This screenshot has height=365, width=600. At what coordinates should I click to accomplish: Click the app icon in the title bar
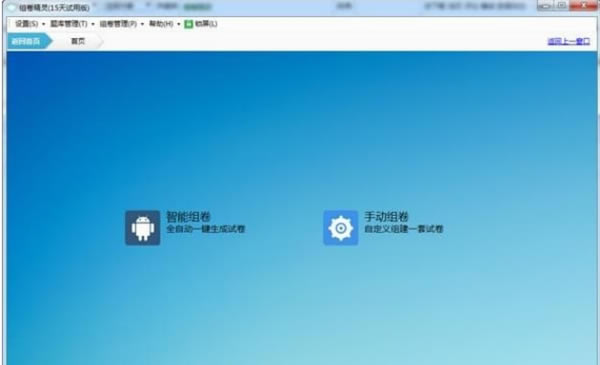click(12, 7)
